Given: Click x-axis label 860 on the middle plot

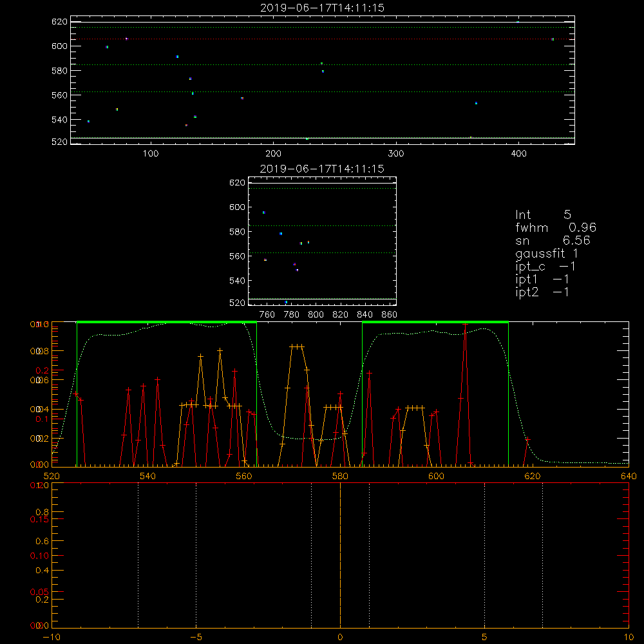Looking at the screenshot, I should coord(390,315).
